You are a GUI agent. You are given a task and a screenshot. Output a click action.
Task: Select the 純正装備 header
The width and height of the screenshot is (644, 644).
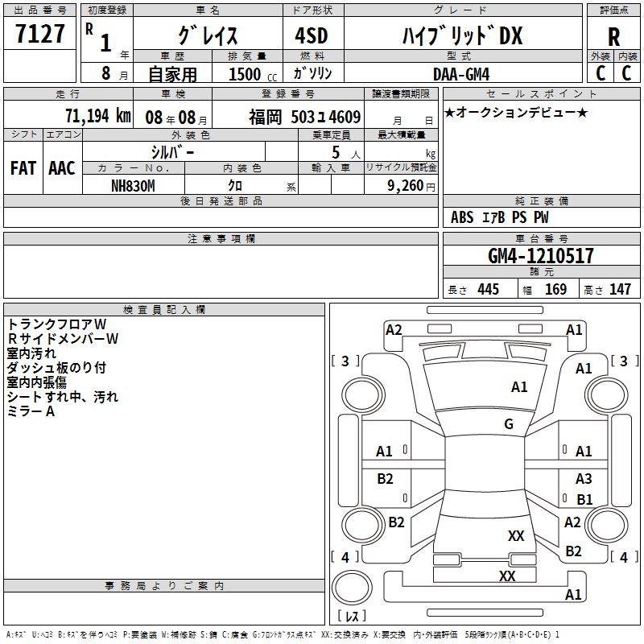pos(541,200)
